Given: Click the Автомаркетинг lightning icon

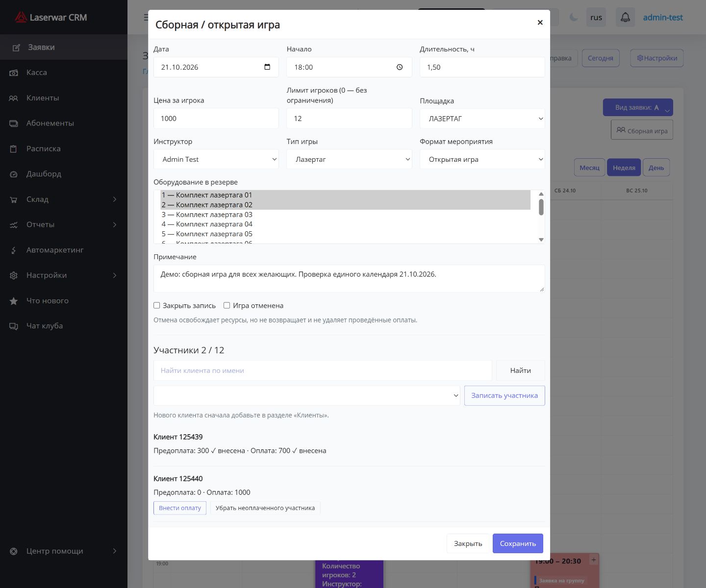Looking at the screenshot, I should [14, 250].
